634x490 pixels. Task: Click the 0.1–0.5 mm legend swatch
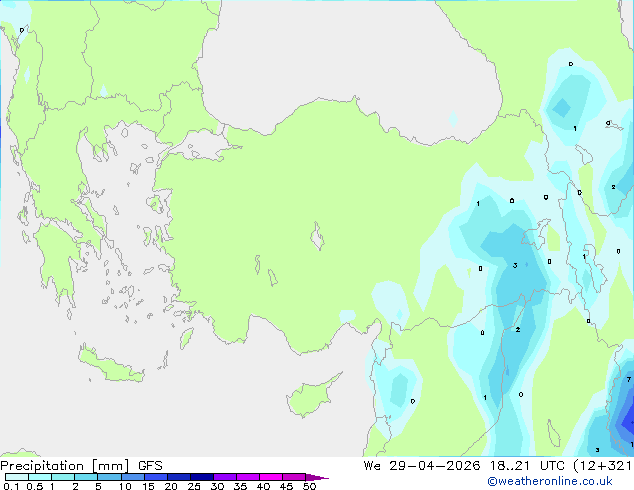tap(17, 477)
